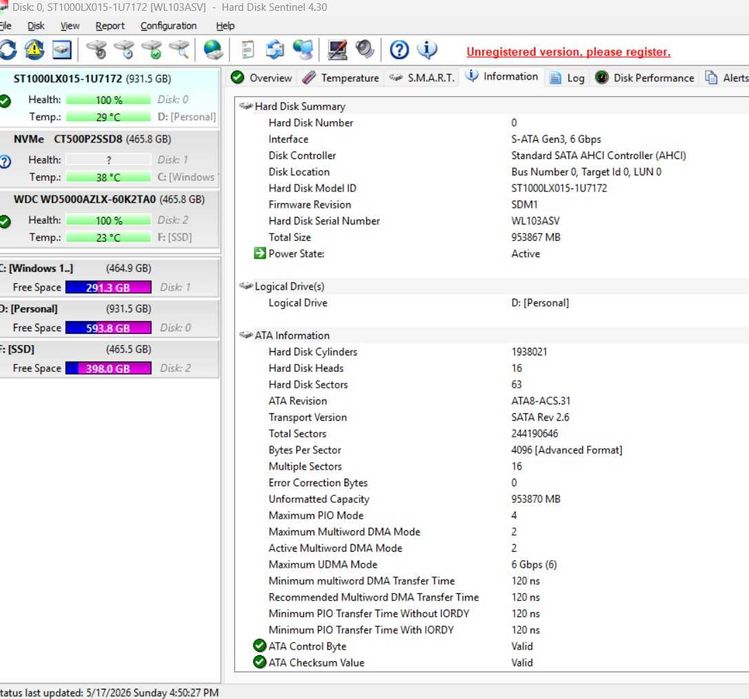Select the WDC WD5000AZLX-60K2TA0 disk entry
Screen dimensions: 749x699
coord(109,218)
